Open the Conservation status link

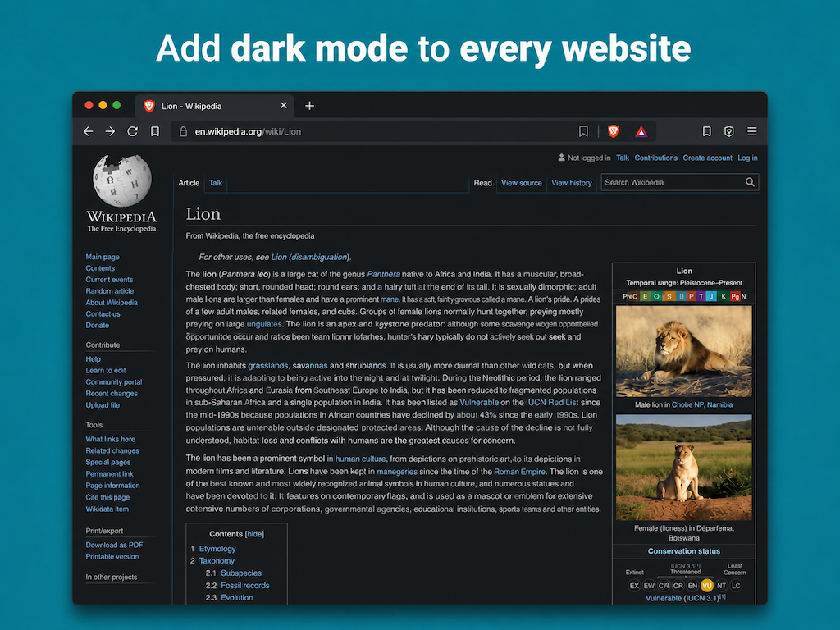pyautogui.click(x=683, y=550)
